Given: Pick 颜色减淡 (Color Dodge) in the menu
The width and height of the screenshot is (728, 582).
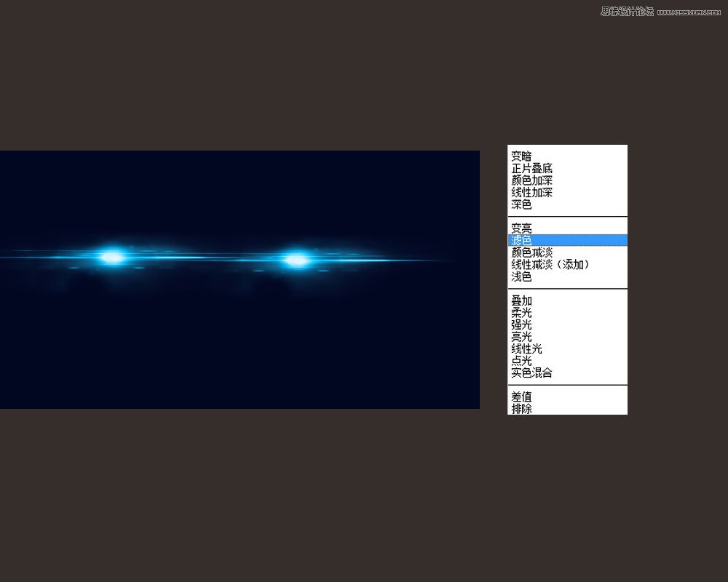Looking at the screenshot, I should pos(531,252).
